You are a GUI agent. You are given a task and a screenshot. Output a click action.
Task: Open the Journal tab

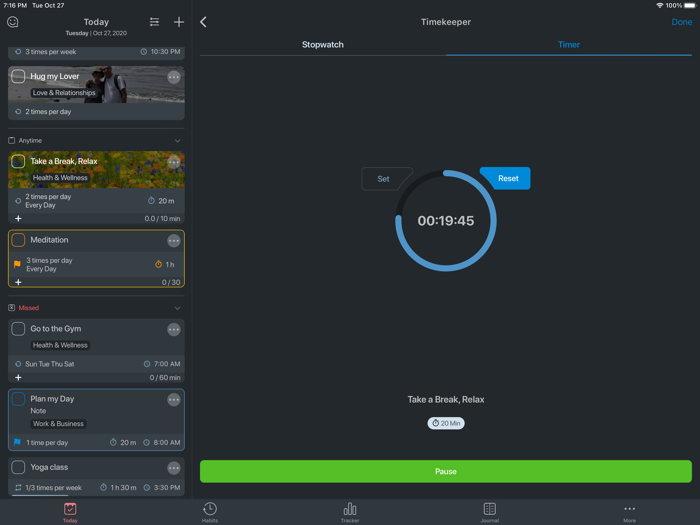(x=490, y=512)
